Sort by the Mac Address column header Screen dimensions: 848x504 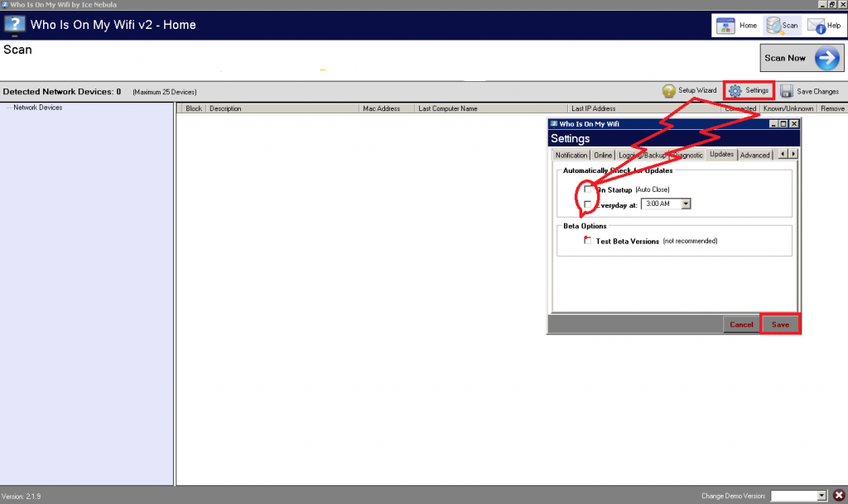(386, 108)
